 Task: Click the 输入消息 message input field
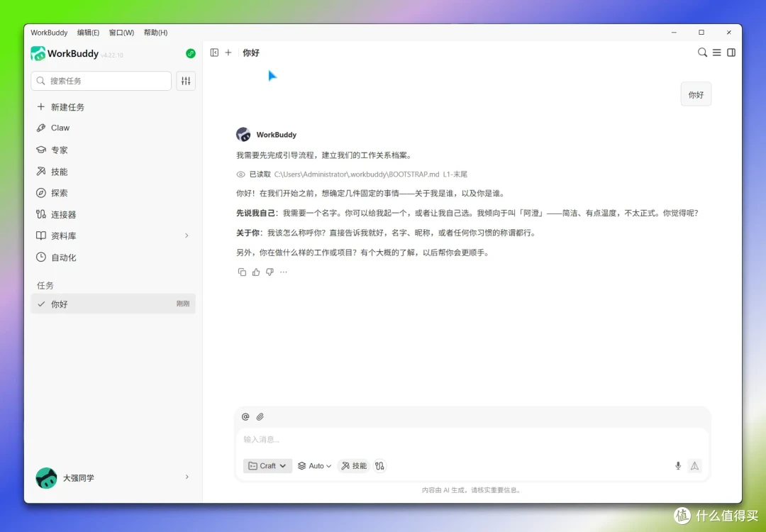[x=472, y=439]
